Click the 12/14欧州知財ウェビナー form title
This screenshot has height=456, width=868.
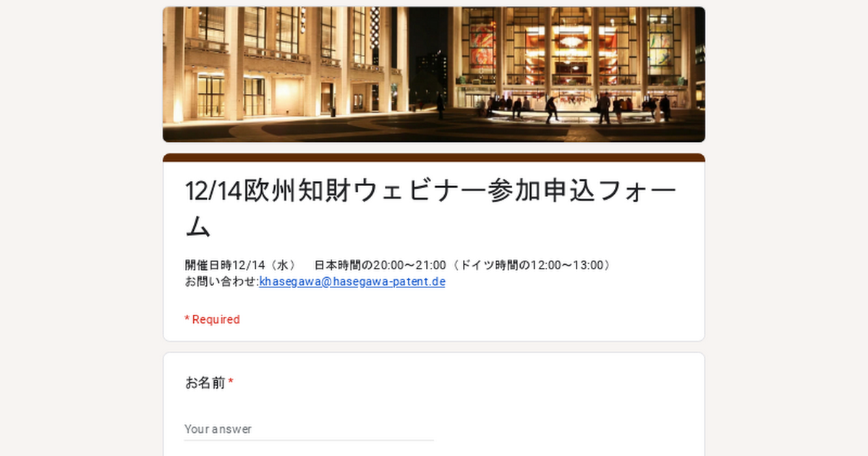point(431,208)
